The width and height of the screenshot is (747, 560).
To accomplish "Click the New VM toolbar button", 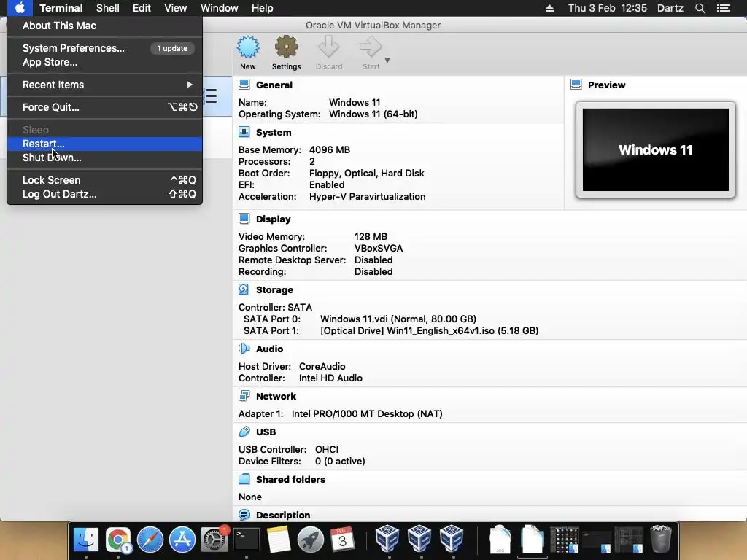I will (x=248, y=52).
